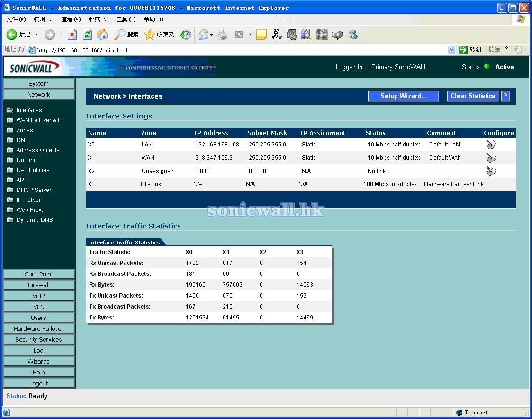Open the DHCP Server page
Screen dimensions: 532x419
pos(34,190)
